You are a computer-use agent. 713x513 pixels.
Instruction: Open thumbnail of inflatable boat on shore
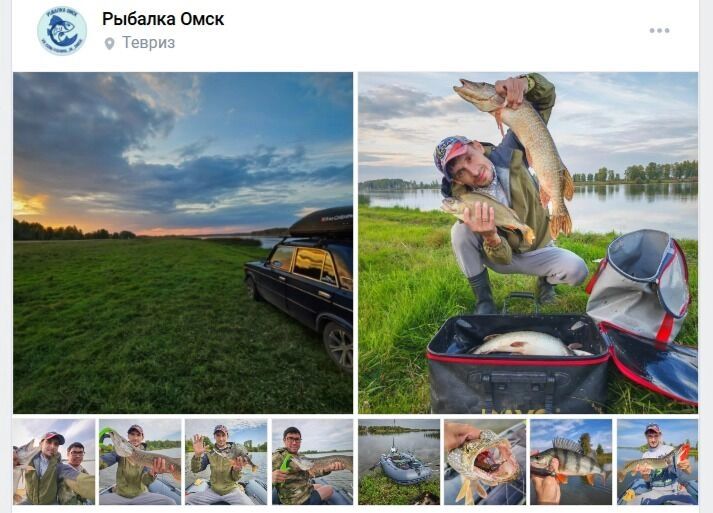pyautogui.click(x=399, y=462)
